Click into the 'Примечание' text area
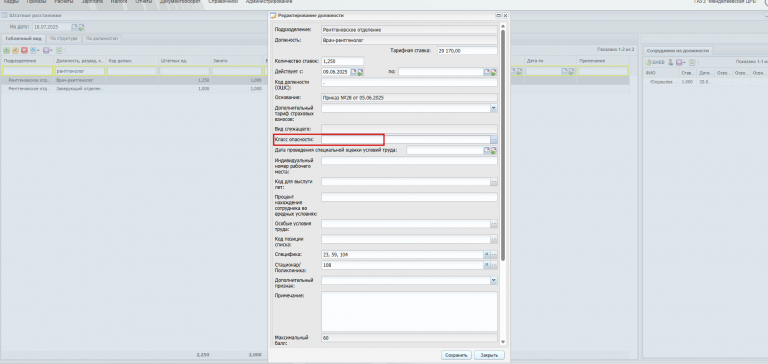 (x=409, y=312)
